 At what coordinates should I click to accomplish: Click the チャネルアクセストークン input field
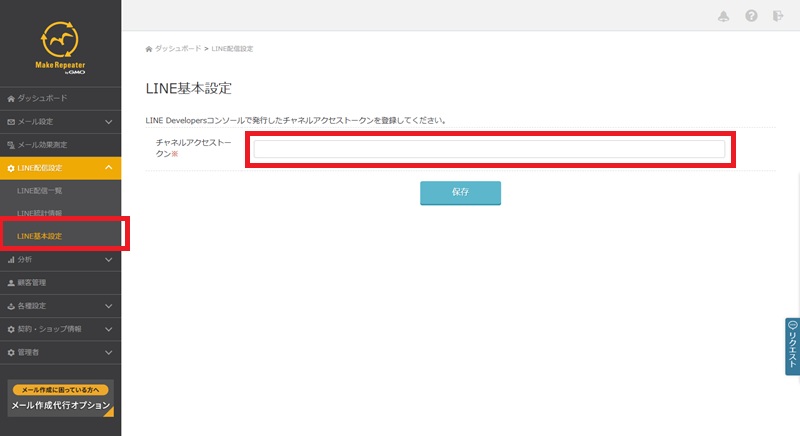[x=489, y=149]
